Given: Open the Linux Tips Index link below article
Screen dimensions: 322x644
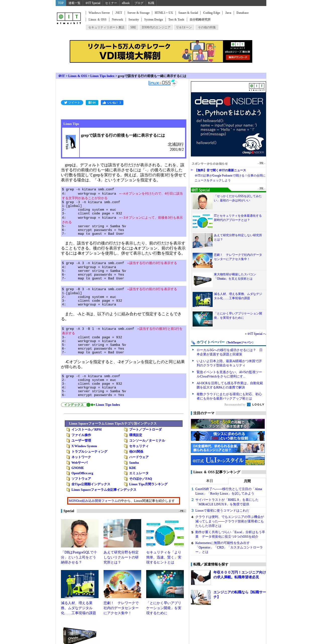Looking at the screenshot, I should tap(108, 405).
